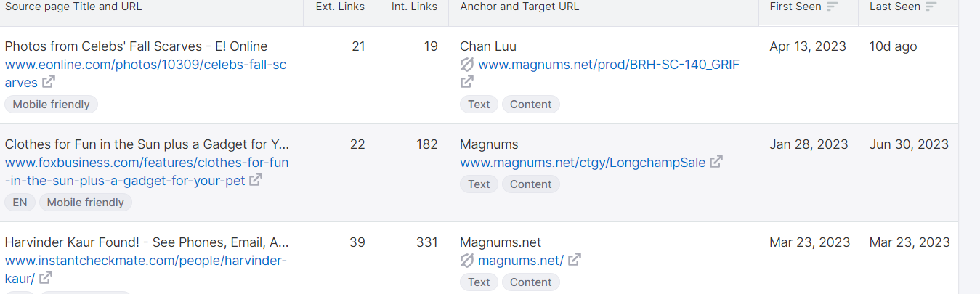Image resolution: width=980 pixels, height=294 pixels.
Task: Open external link icon for foxbusiness.com source URL
Action: (256, 180)
